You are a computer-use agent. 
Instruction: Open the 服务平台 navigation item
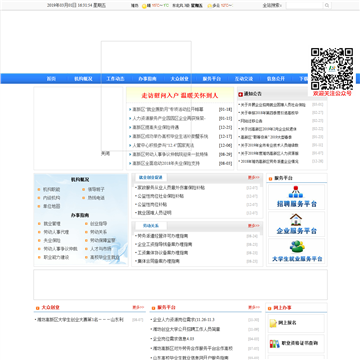(212, 79)
